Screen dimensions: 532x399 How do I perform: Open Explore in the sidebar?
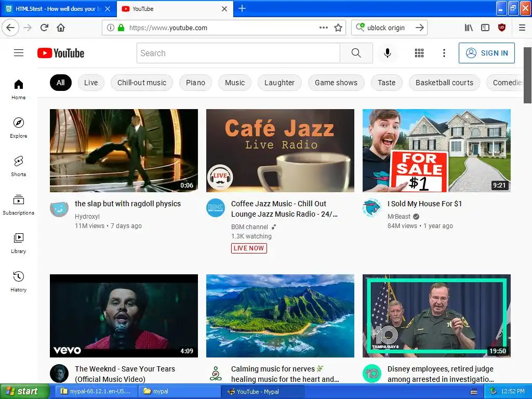18,128
